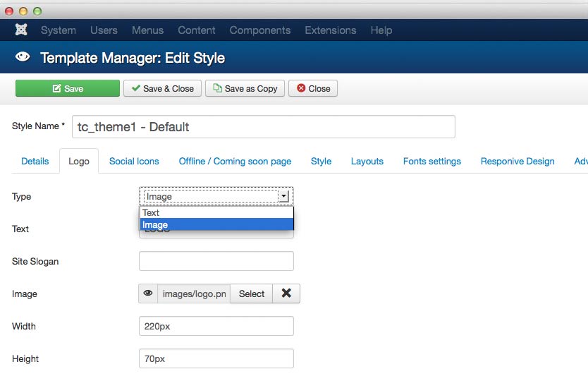Click Save & Close button
This screenshot has height=381, width=588.
[x=163, y=88]
